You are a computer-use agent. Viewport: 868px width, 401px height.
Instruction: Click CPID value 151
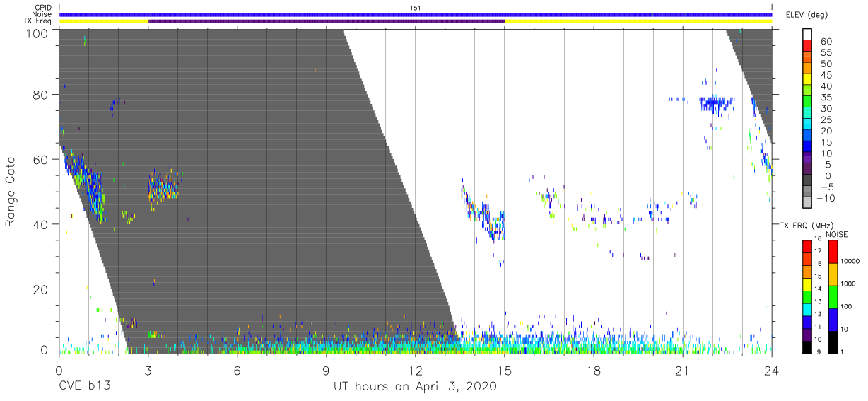click(416, 7)
